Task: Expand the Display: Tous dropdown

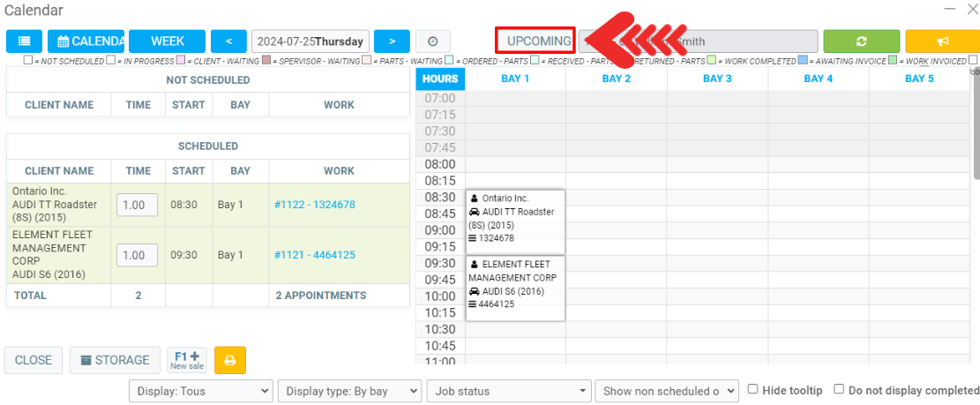Action: click(201, 391)
